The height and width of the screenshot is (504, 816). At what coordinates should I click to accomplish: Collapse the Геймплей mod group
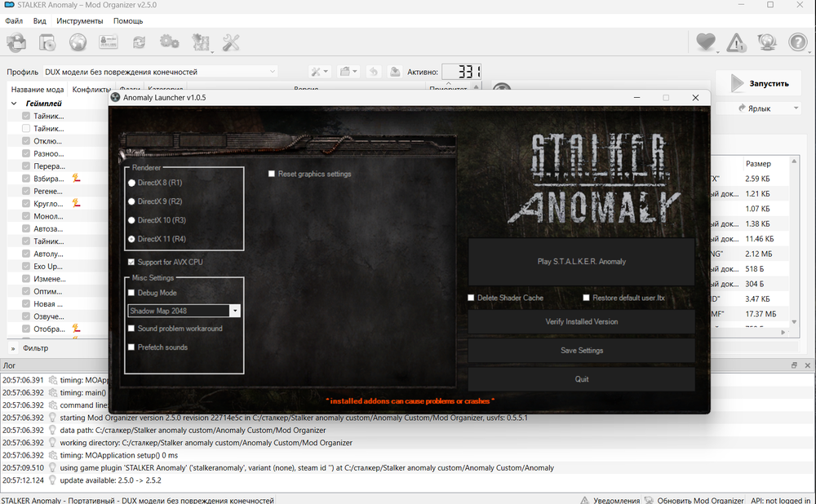[15, 104]
